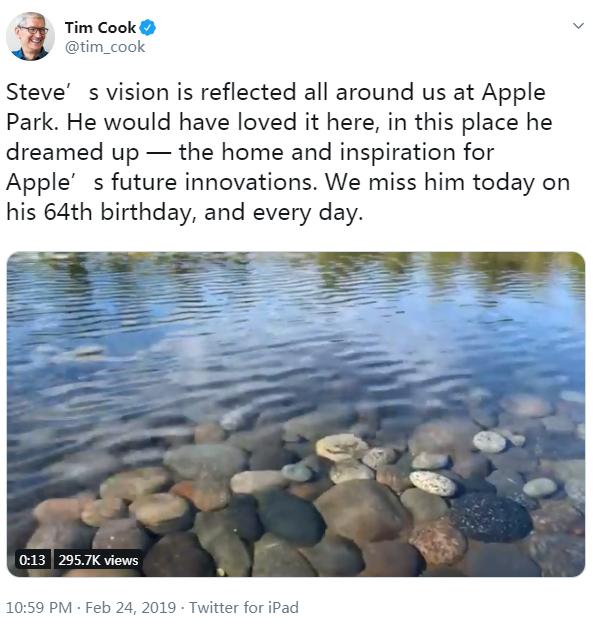593x625 pixels.
Task: Select the black speckled stone in video
Action: tap(491, 517)
